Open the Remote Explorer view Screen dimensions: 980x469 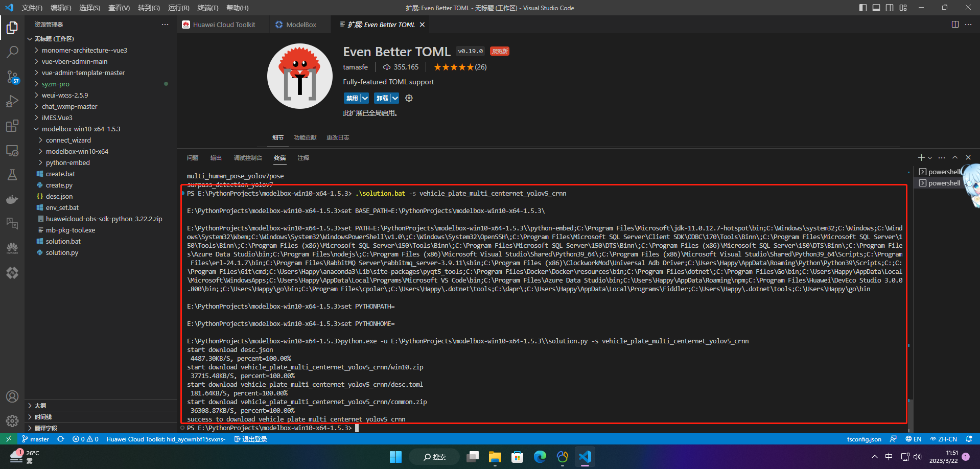[x=12, y=150]
